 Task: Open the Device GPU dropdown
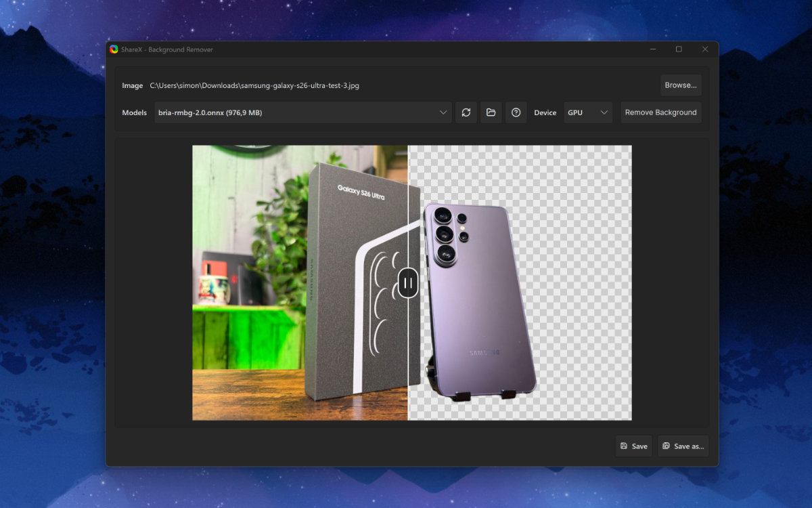tap(588, 112)
